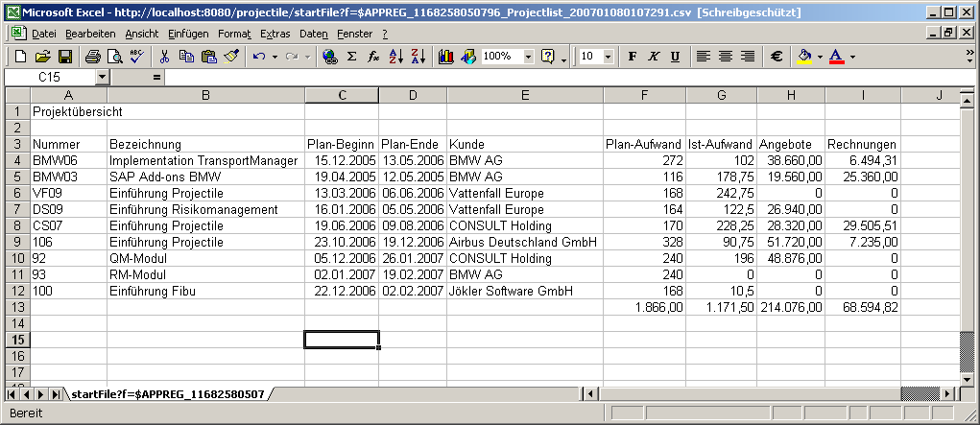
Task: Sort descending Z to A
Action: [418, 57]
